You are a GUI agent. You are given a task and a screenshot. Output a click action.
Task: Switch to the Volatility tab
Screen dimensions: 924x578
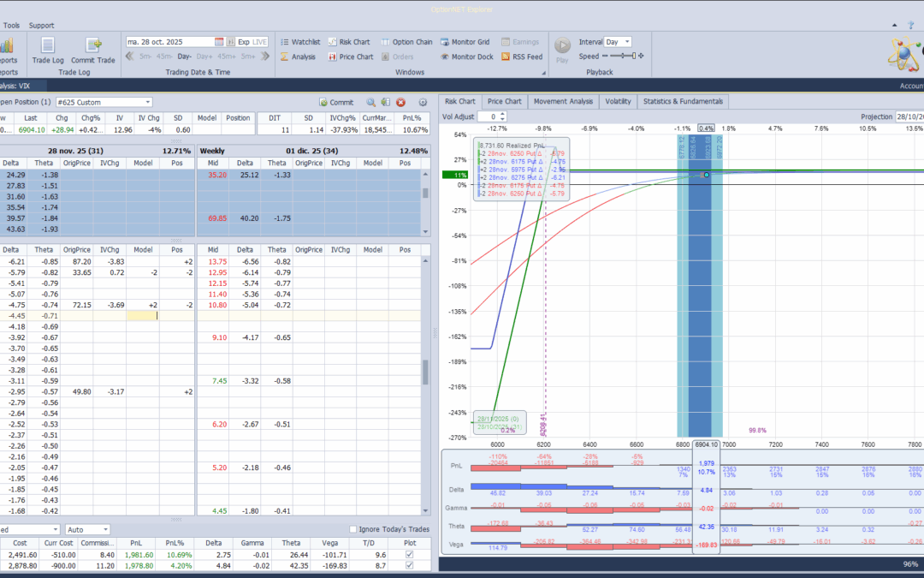click(619, 101)
